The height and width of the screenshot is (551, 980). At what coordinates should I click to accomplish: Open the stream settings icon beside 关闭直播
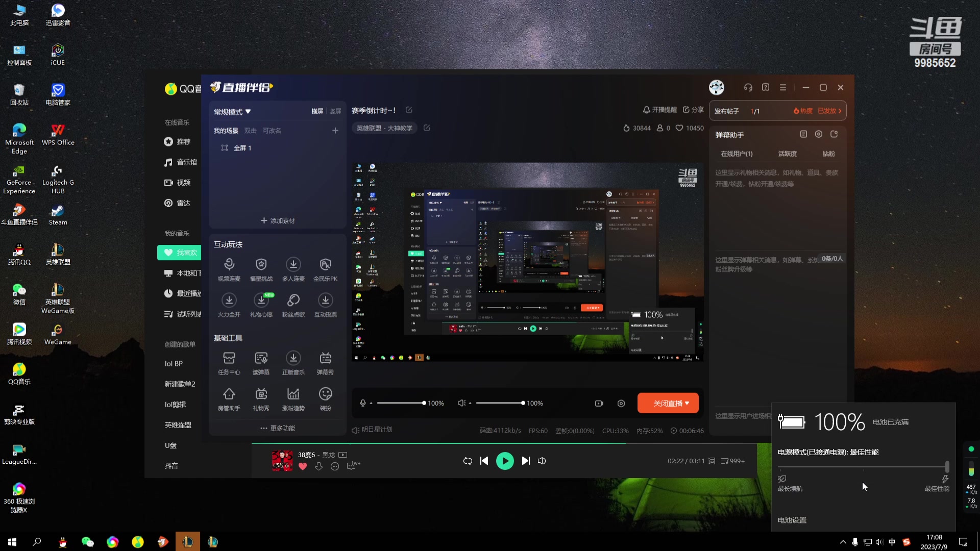(621, 403)
